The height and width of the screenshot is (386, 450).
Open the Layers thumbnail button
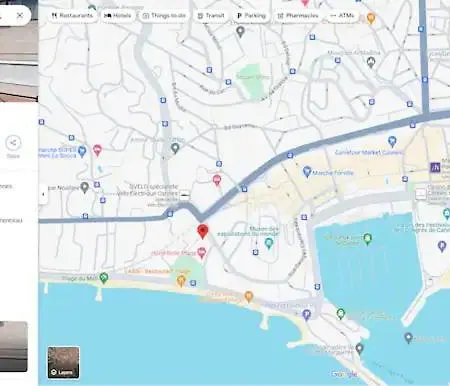click(x=63, y=362)
